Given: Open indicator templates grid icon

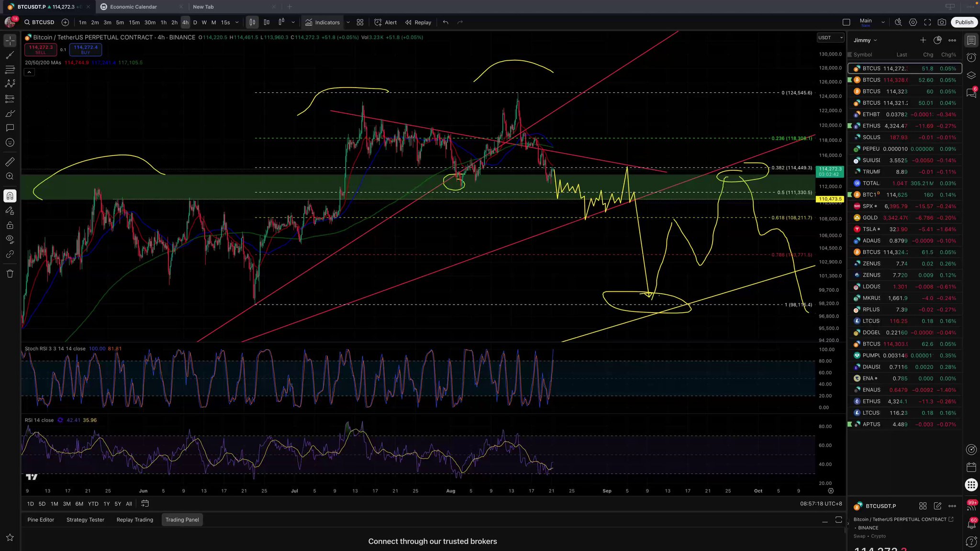Looking at the screenshot, I should [x=360, y=22].
